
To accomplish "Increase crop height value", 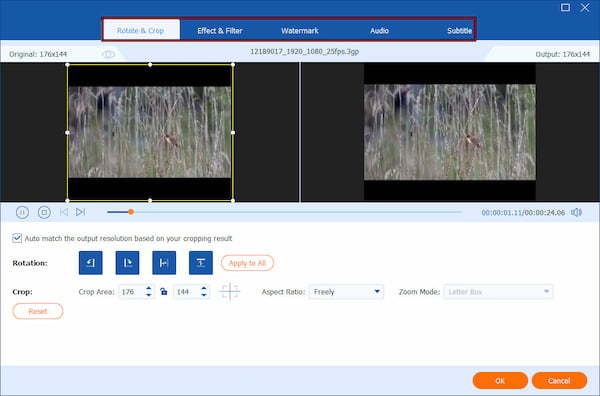I will coord(204,288).
